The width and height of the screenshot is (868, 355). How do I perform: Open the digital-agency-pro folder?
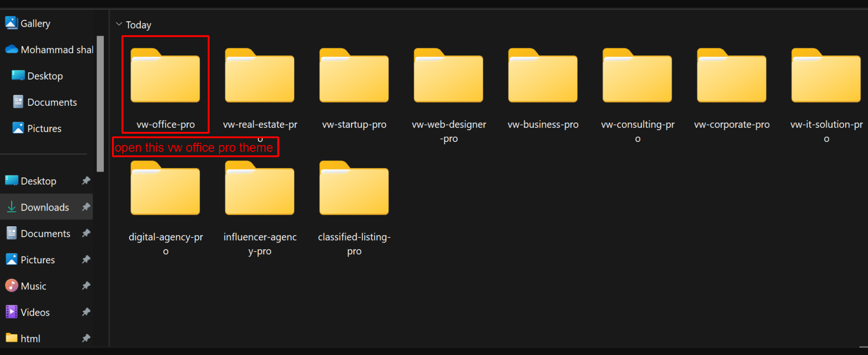pyautogui.click(x=165, y=190)
